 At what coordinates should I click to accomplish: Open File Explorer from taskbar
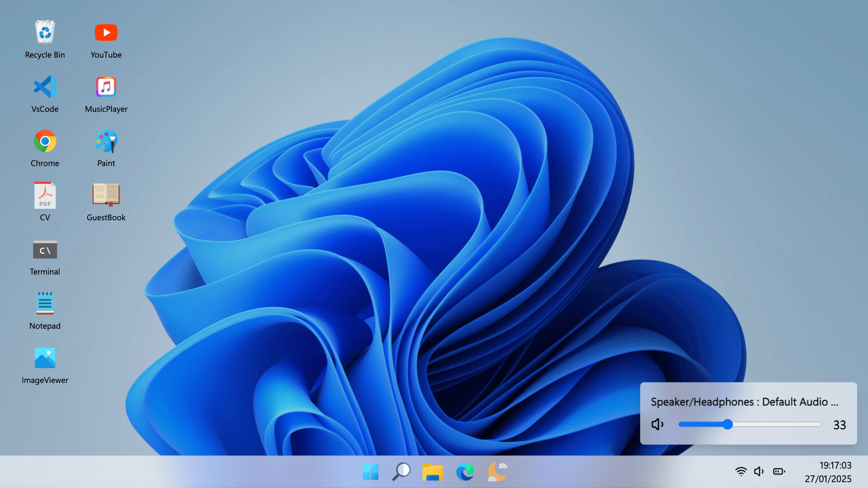click(432, 471)
